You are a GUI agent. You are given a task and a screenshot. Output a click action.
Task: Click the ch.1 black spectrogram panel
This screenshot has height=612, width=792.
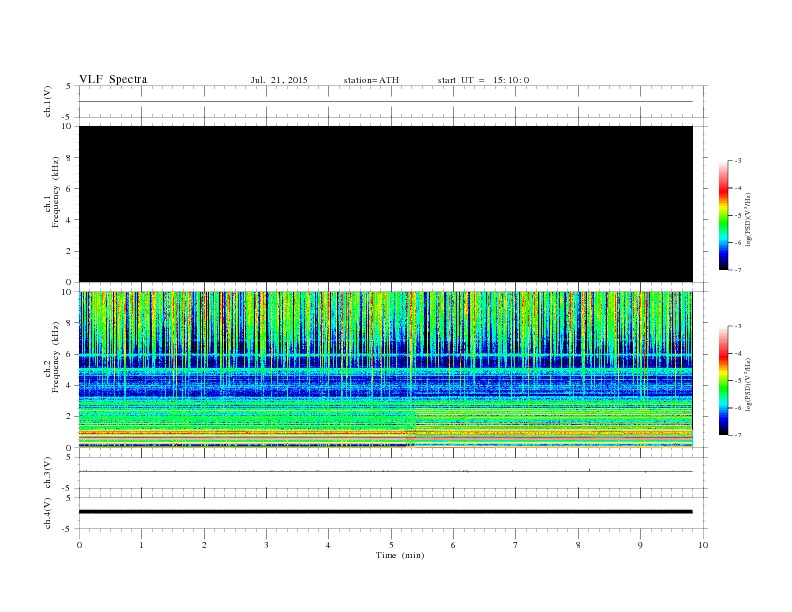click(x=386, y=204)
